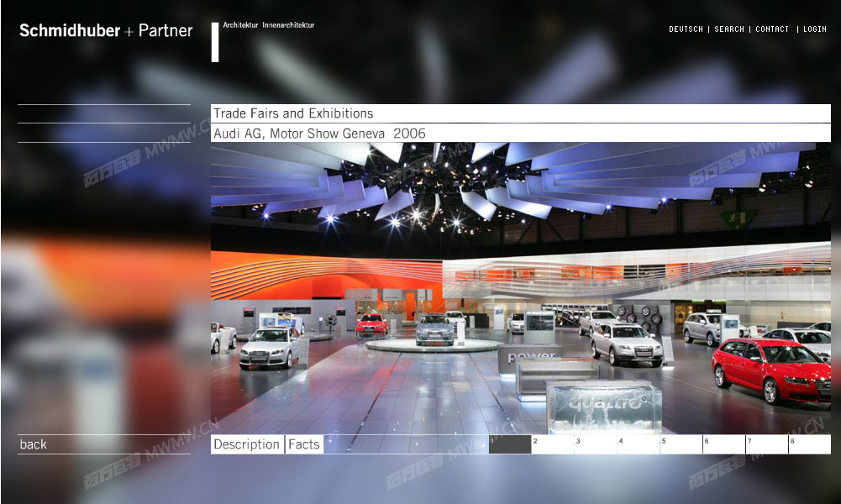Open the Facts tab

(304, 444)
